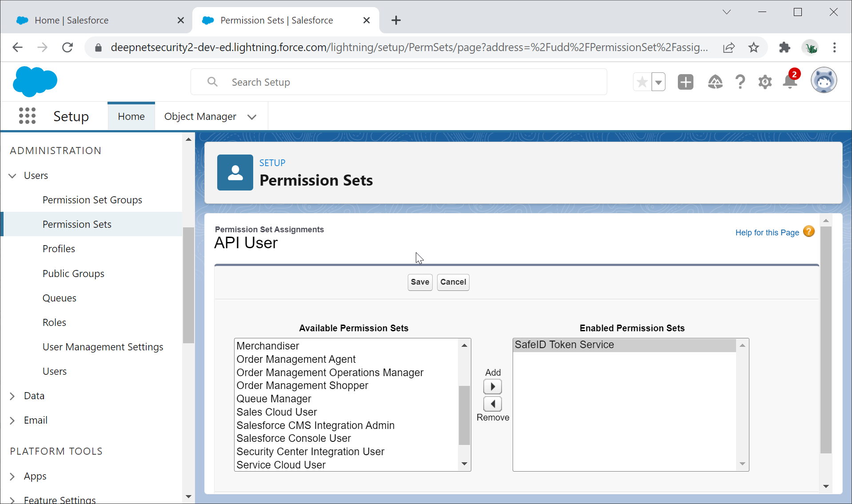Collapse the Users section in sidebar
The height and width of the screenshot is (504, 852).
coord(12,176)
